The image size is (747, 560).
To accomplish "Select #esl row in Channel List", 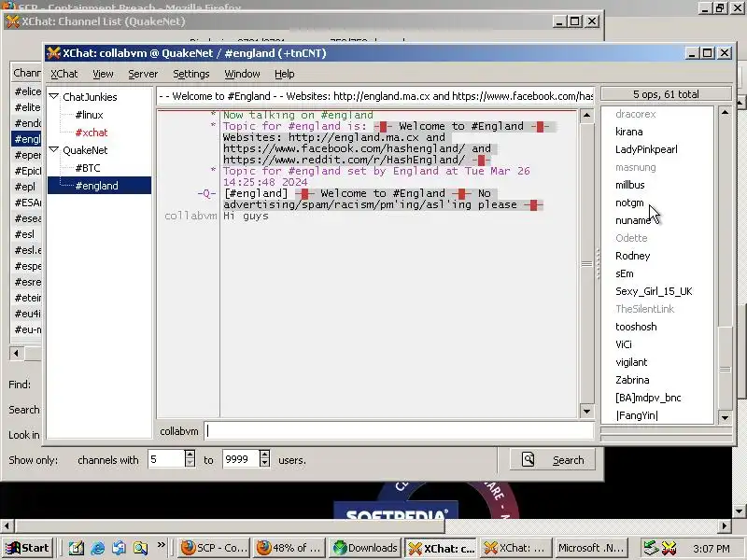I will click(27, 234).
